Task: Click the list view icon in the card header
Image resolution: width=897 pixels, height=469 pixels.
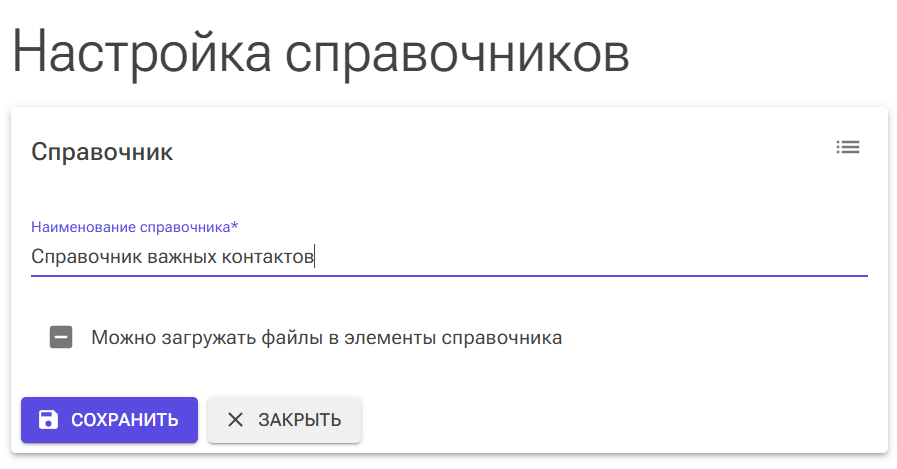Action: (x=847, y=147)
